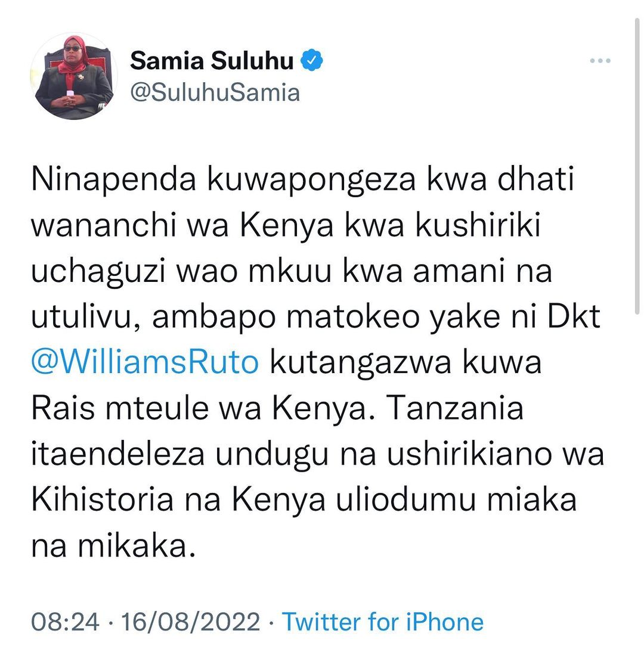The image size is (644, 652).
Task: Click the word Ninapenda starting the tweet
Action: click(x=113, y=180)
